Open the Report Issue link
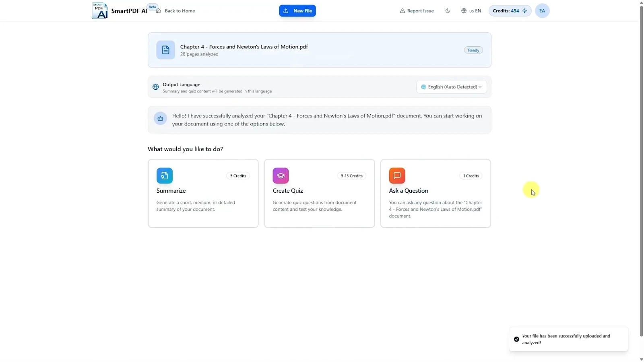 (417, 11)
